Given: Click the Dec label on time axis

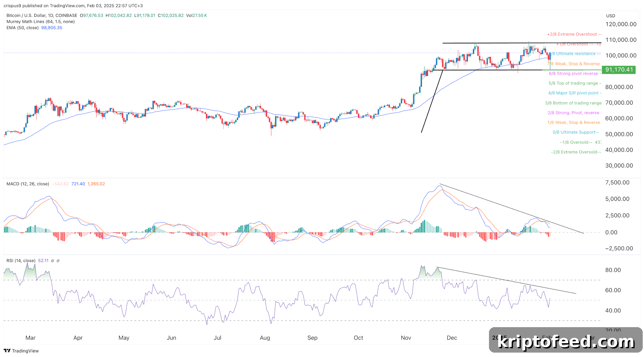Looking at the screenshot, I should coord(452,338).
